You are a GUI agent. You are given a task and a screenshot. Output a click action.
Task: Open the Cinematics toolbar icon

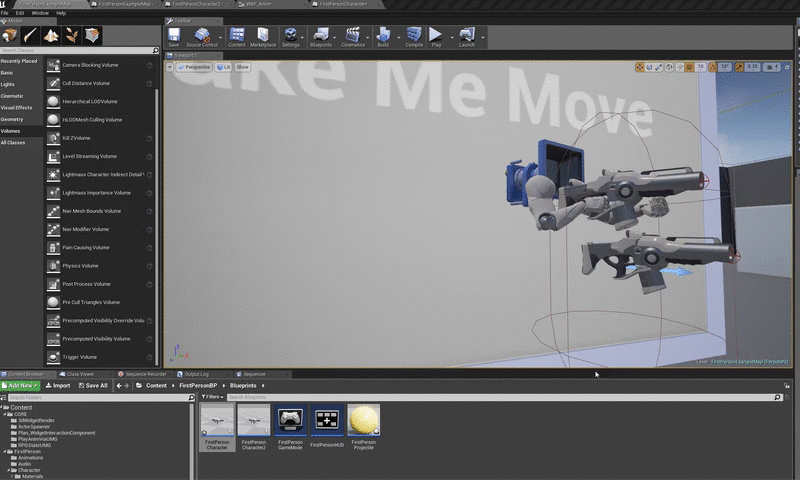coord(353,37)
